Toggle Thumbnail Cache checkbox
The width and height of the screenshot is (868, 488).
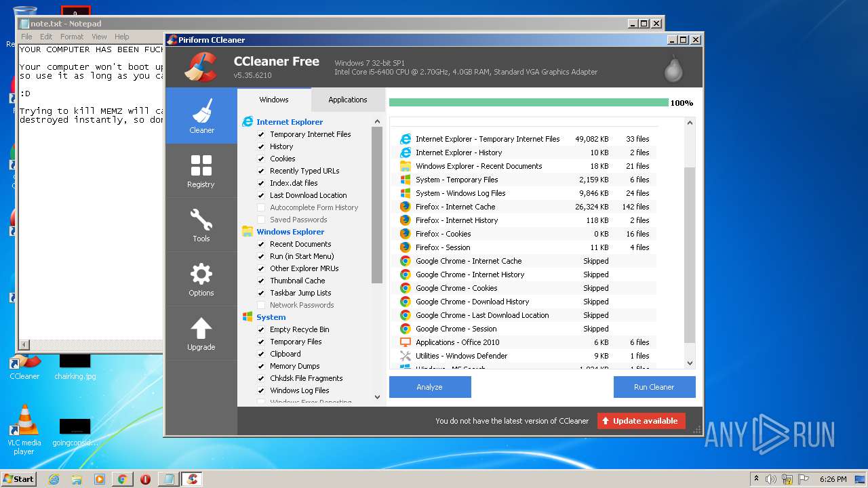(x=261, y=281)
